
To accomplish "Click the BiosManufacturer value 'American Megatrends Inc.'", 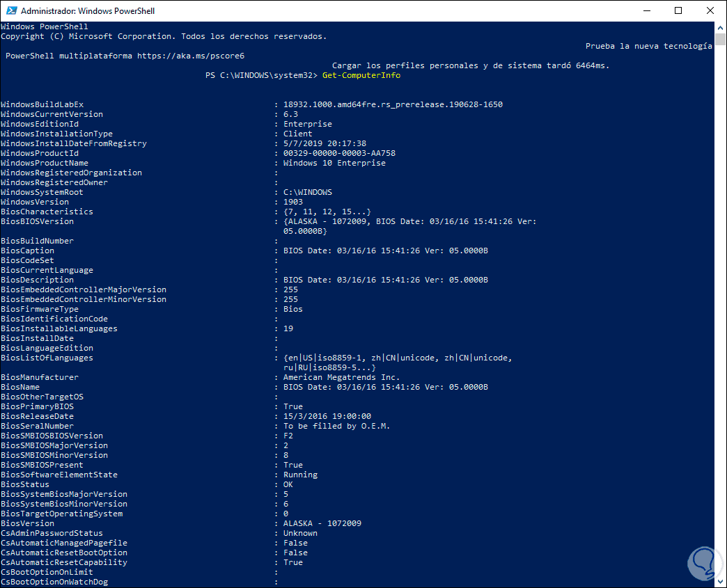I will tap(341, 377).
